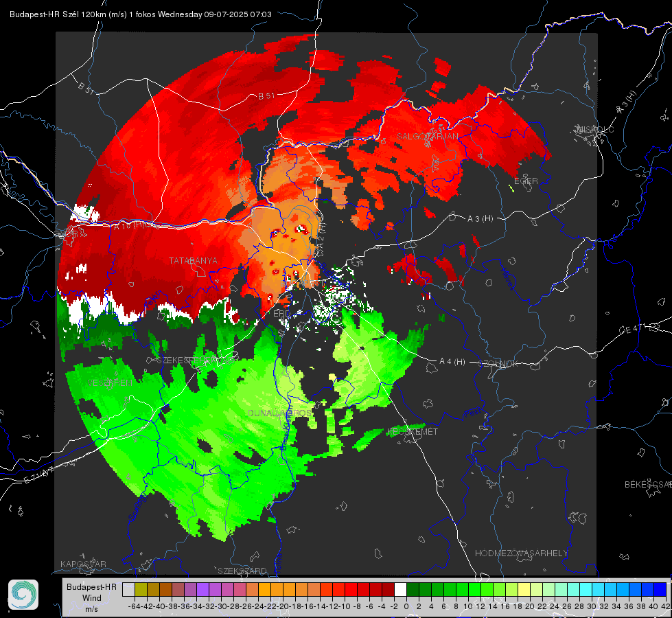Click the KECSKEMÉT city label
This screenshot has height=618, width=672.
(x=413, y=431)
